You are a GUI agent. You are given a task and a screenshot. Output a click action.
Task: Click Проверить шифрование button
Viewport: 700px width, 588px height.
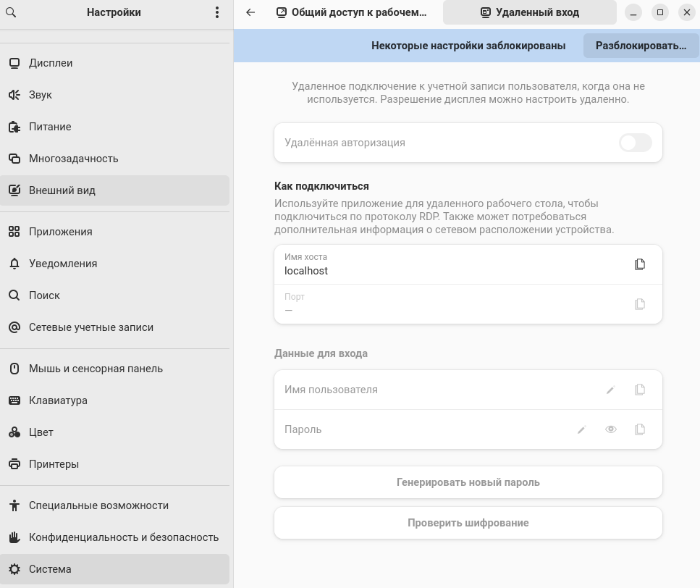click(x=468, y=523)
